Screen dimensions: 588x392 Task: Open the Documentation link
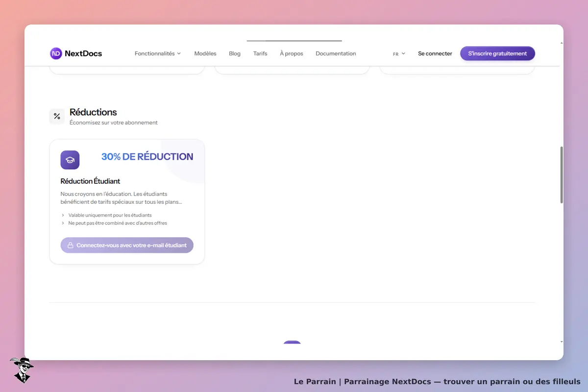click(x=336, y=53)
